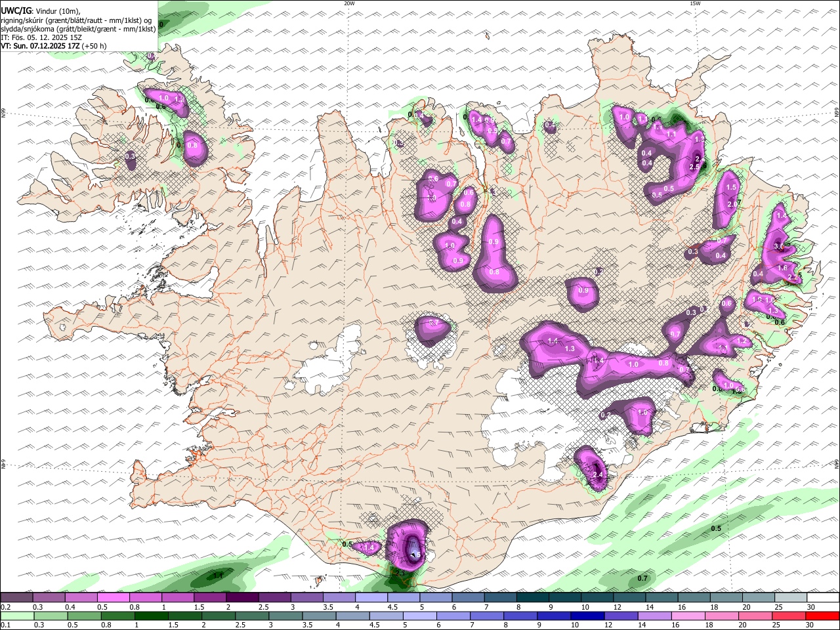Pick the pale green rain swatch labeled 0.1
Screen dimensions: 840x630
click(x=16, y=616)
